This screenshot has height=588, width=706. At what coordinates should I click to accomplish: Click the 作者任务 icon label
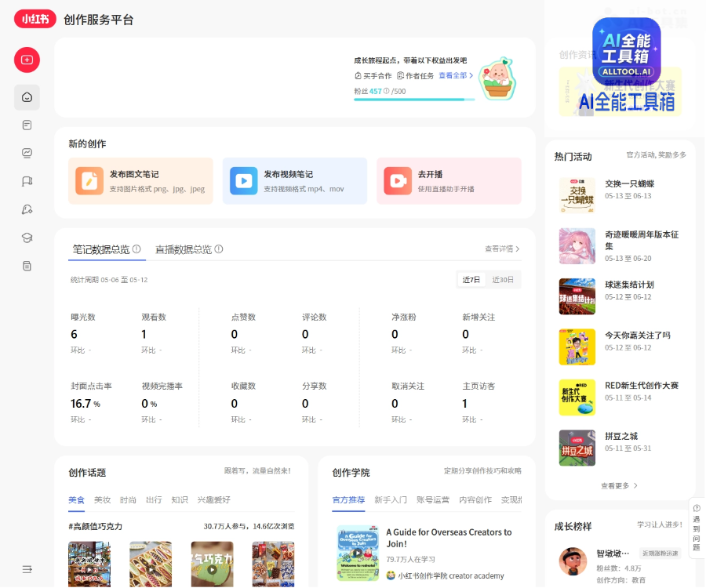pos(415,75)
